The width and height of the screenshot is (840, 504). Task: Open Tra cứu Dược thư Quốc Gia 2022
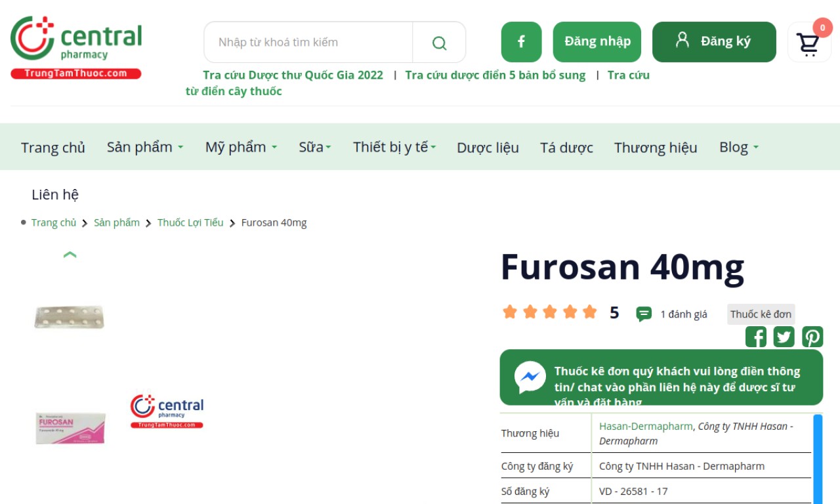tap(293, 75)
